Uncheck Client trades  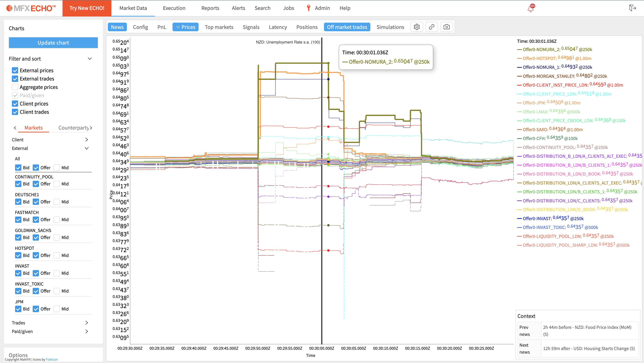coord(15,112)
